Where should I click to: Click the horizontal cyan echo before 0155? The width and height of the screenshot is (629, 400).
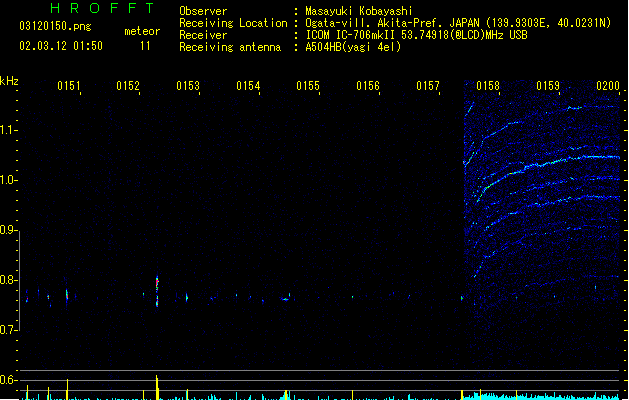pos(285,299)
